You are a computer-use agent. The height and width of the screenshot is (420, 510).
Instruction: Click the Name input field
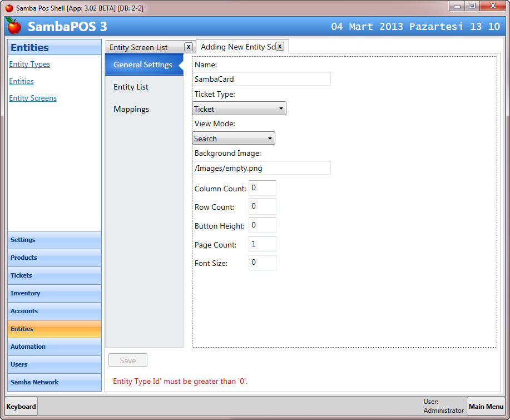(261, 79)
